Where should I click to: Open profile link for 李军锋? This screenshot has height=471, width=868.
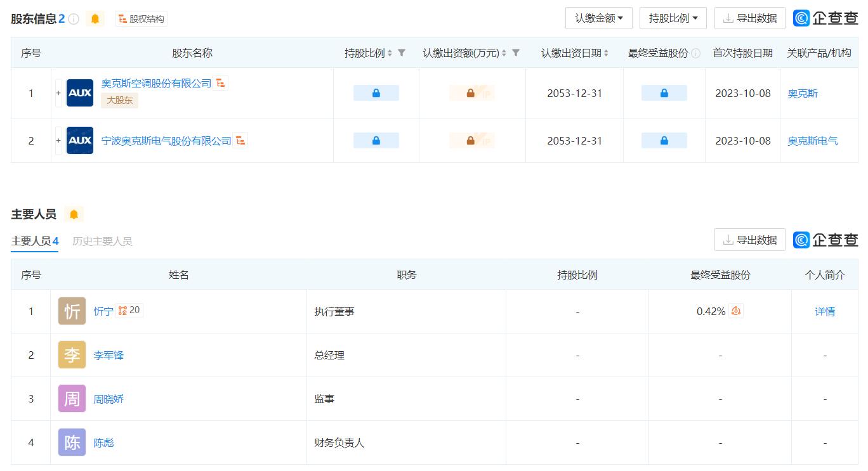coord(109,355)
